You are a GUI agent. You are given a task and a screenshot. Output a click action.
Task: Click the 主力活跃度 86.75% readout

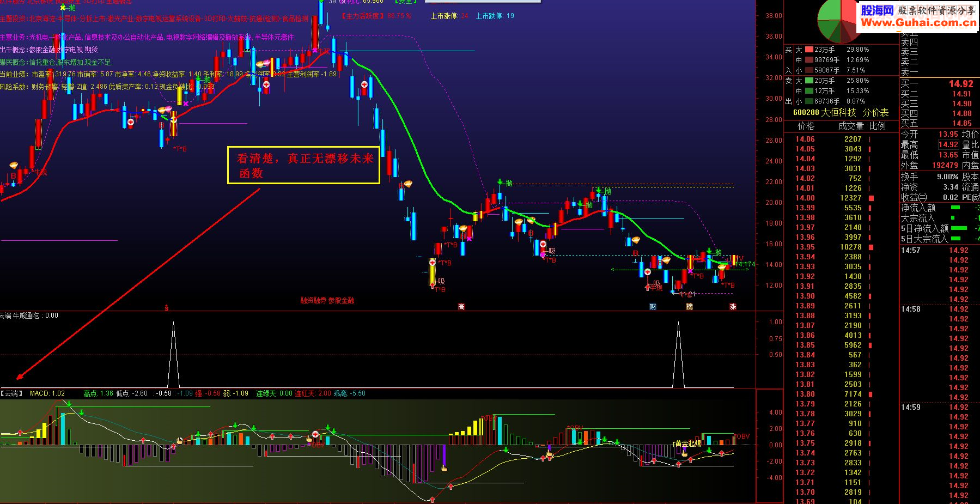click(376, 16)
